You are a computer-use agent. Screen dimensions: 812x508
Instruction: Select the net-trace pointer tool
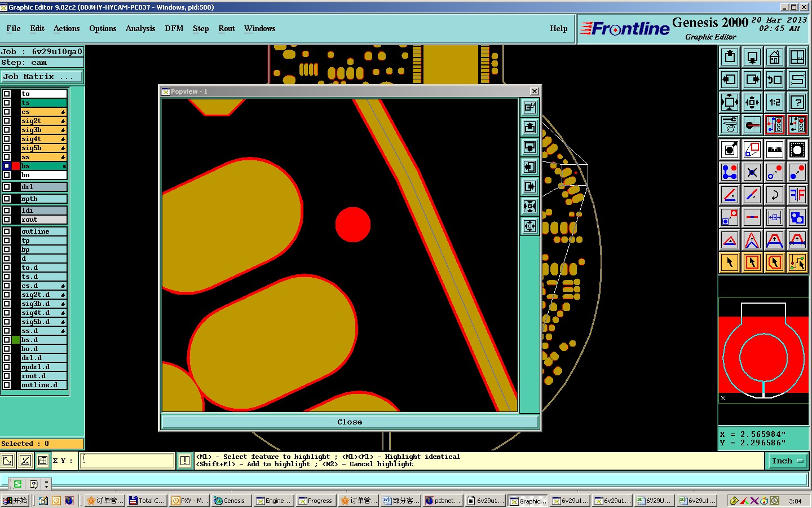pyautogui.click(x=797, y=262)
